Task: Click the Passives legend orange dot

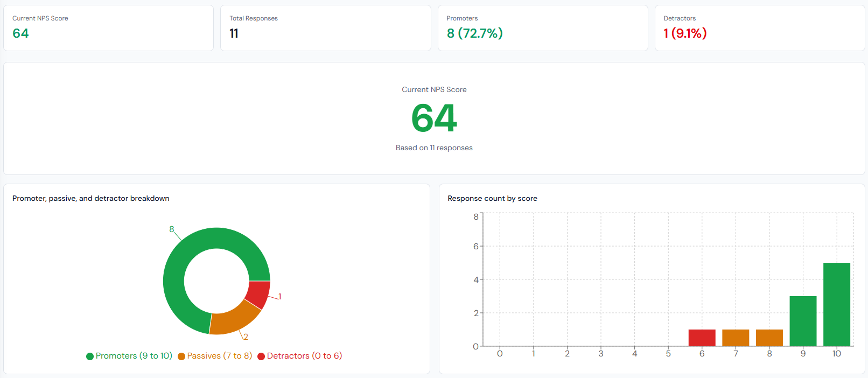Action: click(181, 356)
